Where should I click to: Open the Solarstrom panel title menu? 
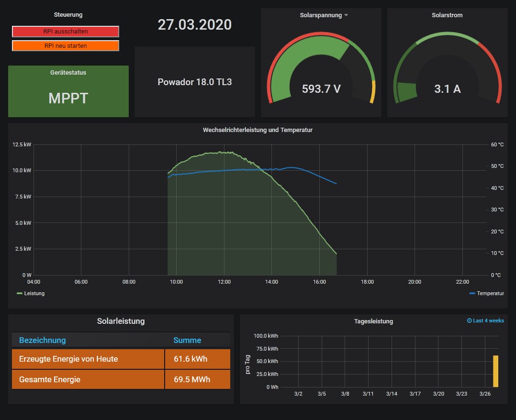pos(447,15)
